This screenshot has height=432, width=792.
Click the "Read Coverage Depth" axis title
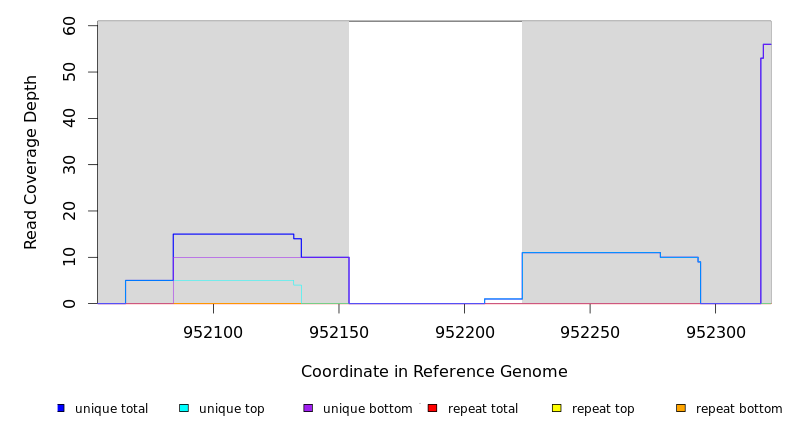point(31,162)
